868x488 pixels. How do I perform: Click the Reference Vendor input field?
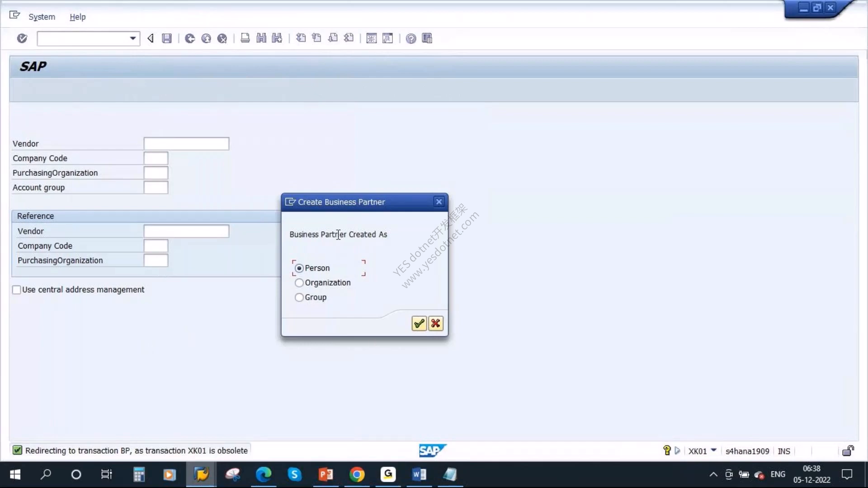coord(186,231)
